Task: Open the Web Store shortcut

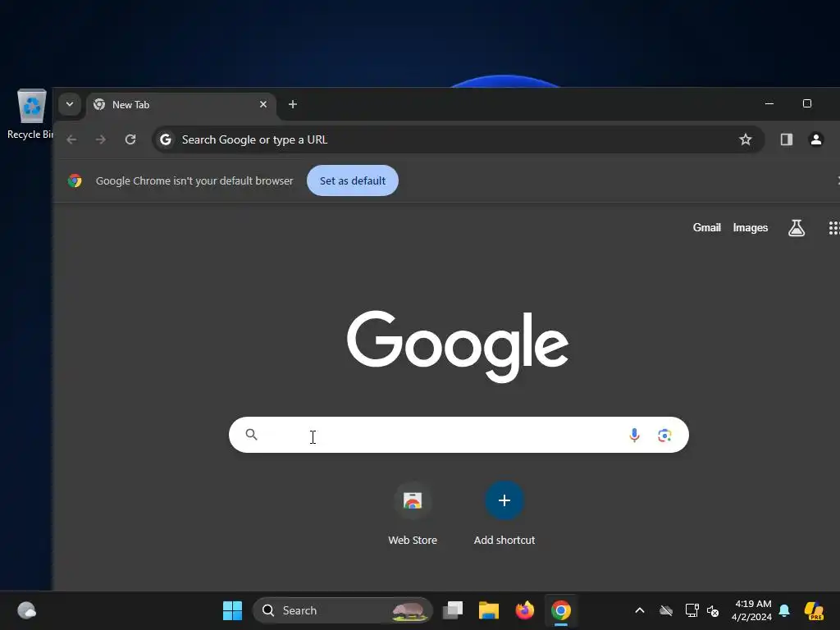Action: point(413,514)
